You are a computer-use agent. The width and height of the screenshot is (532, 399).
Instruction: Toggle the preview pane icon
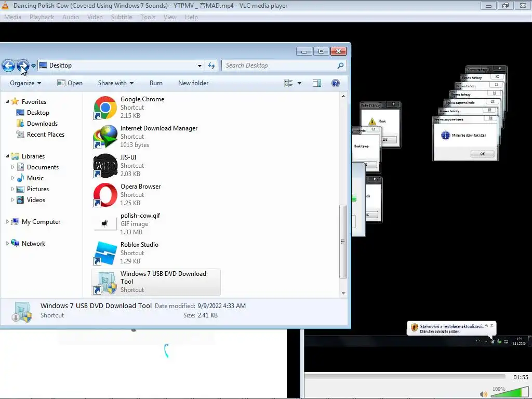[317, 83]
